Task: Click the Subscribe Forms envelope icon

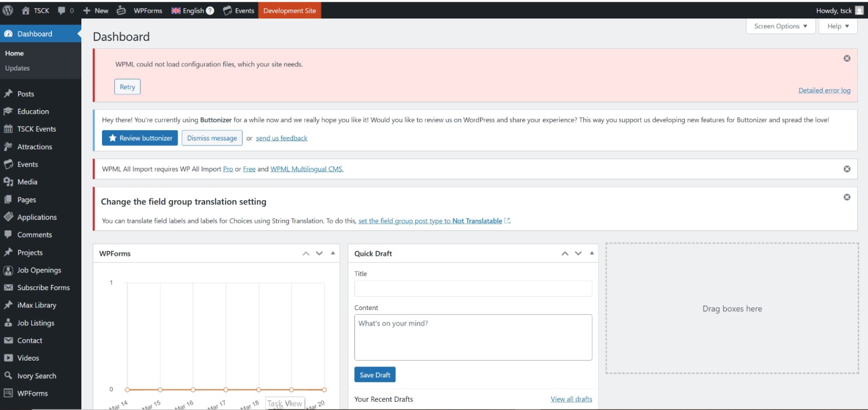Action: pyautogui.click(x=8, y=287)
